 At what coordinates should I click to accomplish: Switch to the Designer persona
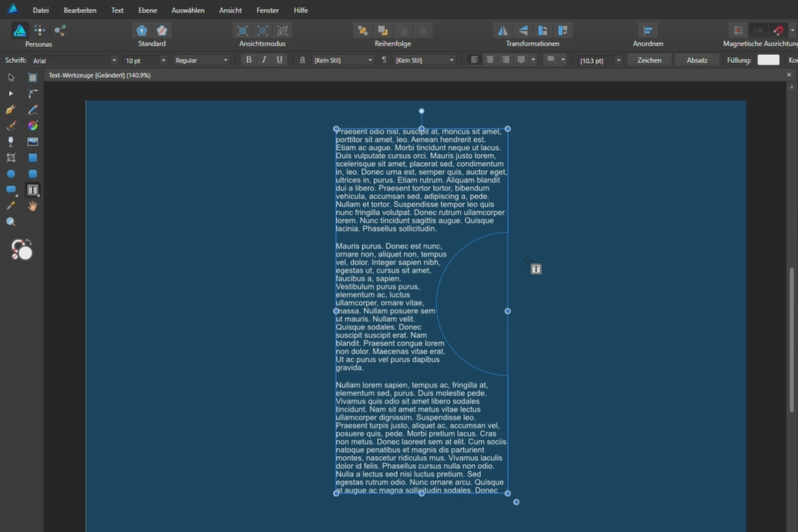click(x=20, y=31)
